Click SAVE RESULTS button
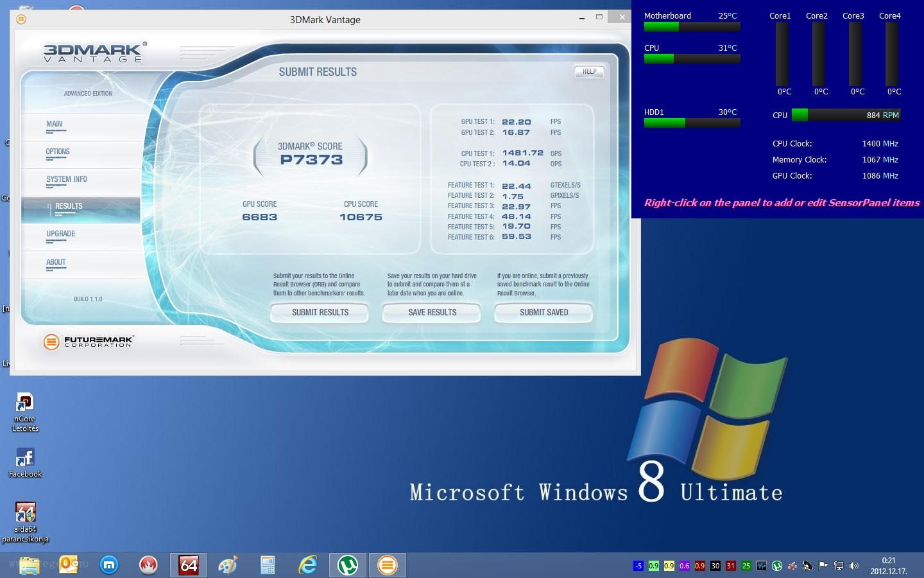 [432, 313]
